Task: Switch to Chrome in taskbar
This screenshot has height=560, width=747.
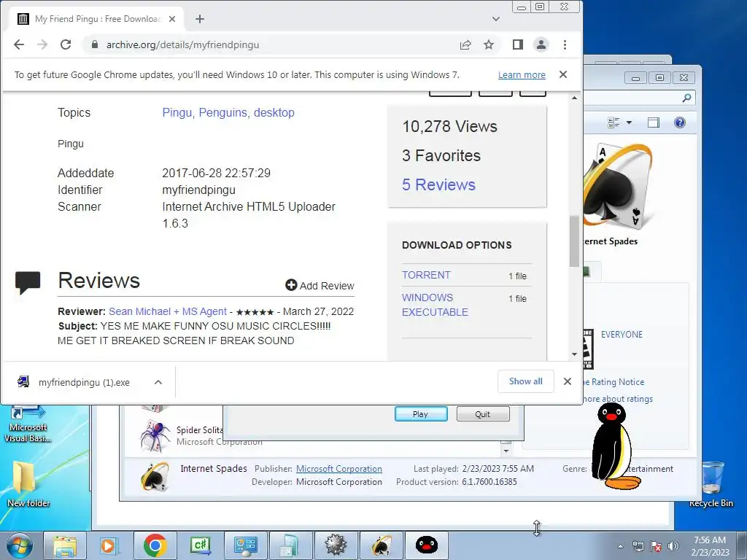Action: (155, 545)
